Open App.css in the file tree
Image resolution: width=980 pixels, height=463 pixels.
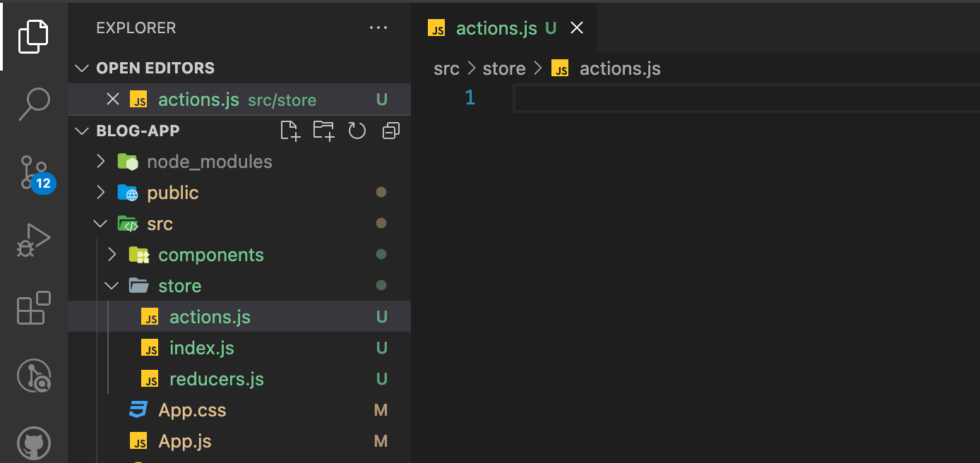point(192,410)
